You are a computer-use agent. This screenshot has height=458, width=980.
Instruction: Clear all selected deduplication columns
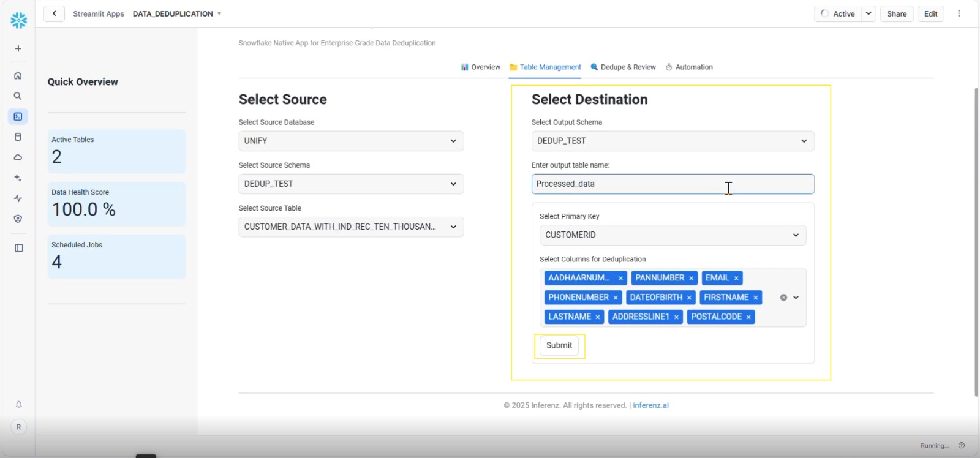coord(783,298)
